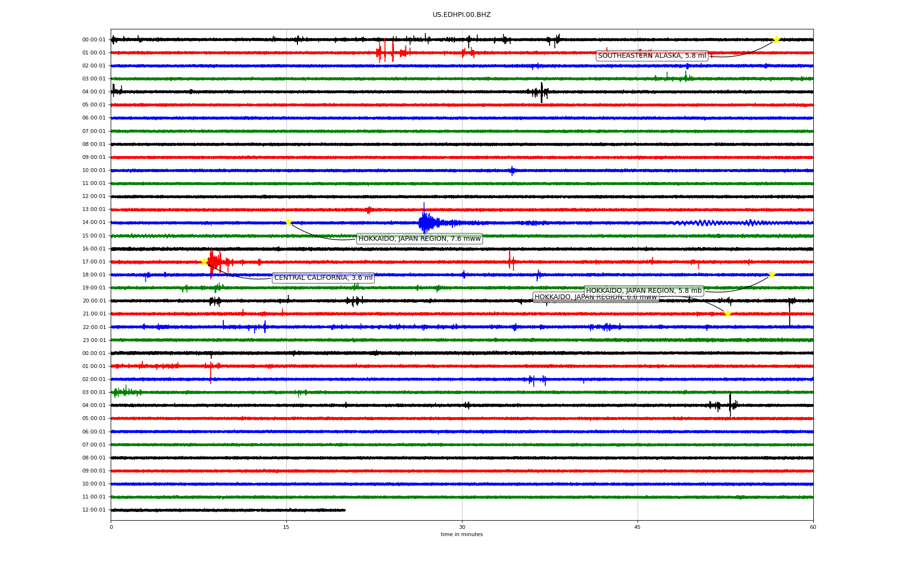Click the US.EDHPI.00.BHZ plot title

click(461, 15)
